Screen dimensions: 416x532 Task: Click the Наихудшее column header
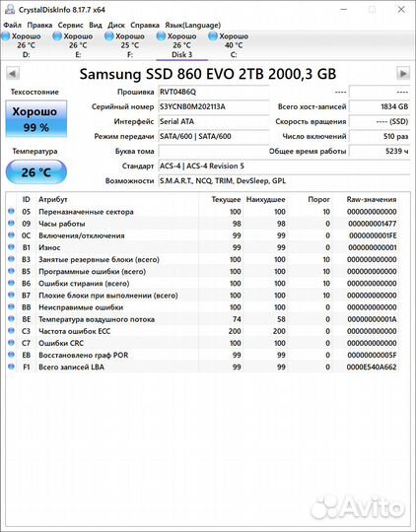point(265,199)
